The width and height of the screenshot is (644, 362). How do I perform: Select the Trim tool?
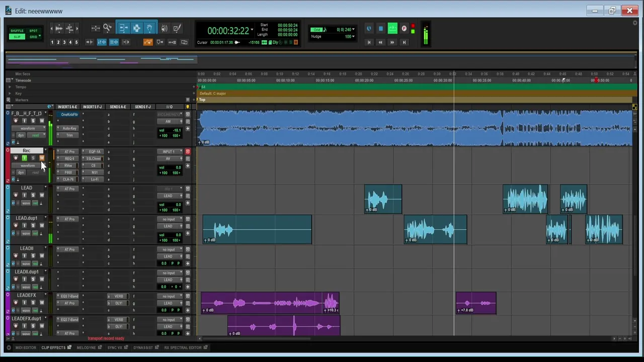pos(123,29)
